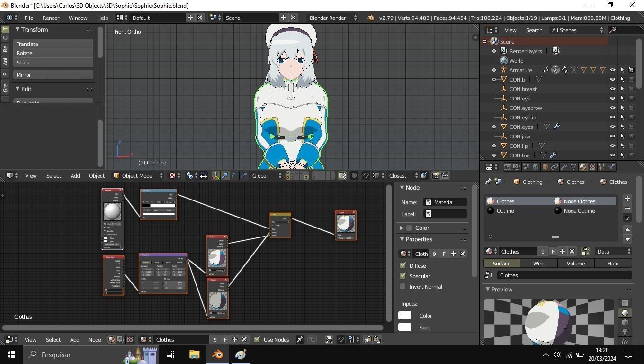Open the Render properties tab (camera icon)
Image resolution: width=644 pixels, height=364 pixels.
pyautogui.click(x=507, y=167)
